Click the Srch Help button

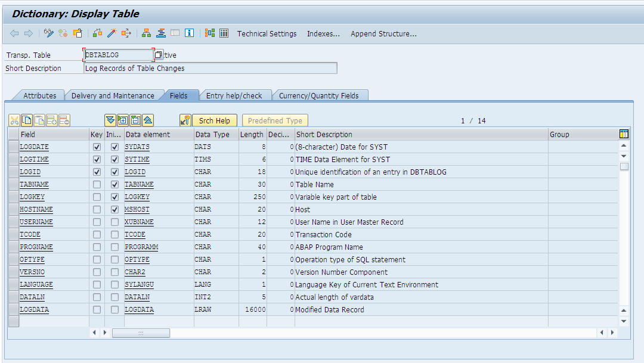click(214, 120)
